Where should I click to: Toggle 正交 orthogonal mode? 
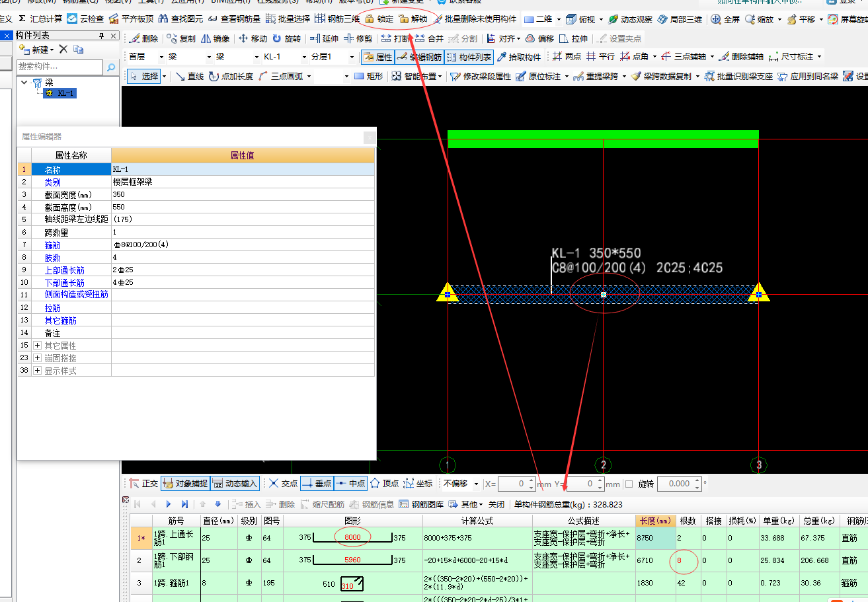point(143,484)
